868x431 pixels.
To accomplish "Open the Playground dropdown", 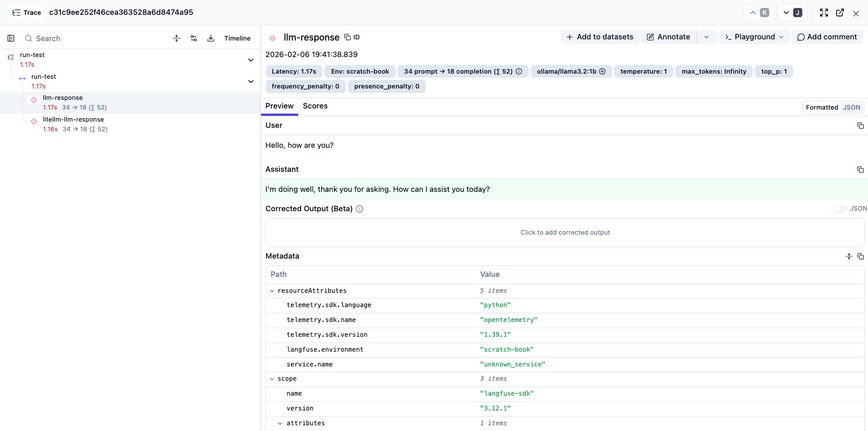I will click(x=754, y=37).
